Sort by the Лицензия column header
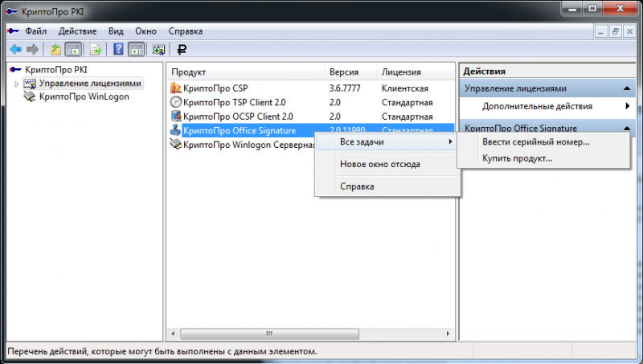Image resolution: width=643 pixels, height=364 pixels. (416, 72)
